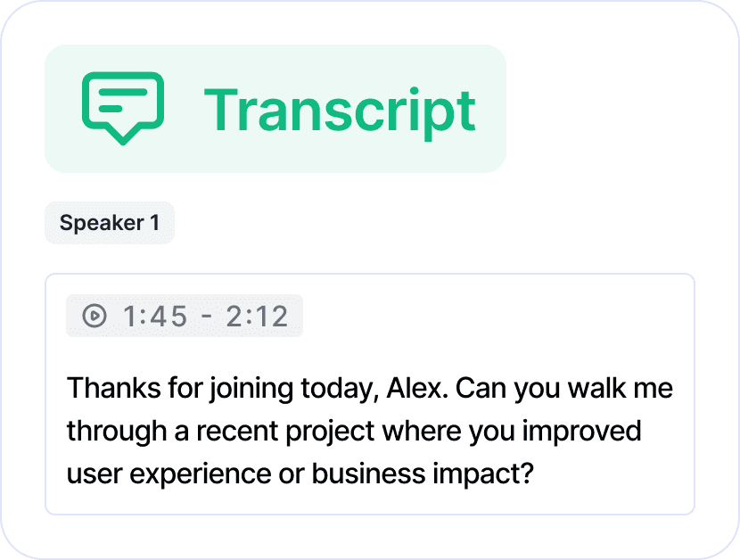Select the 1:45 - 2:12 time range chip
The width and height of the screenshot is (740, 560).
click(184, 316)
